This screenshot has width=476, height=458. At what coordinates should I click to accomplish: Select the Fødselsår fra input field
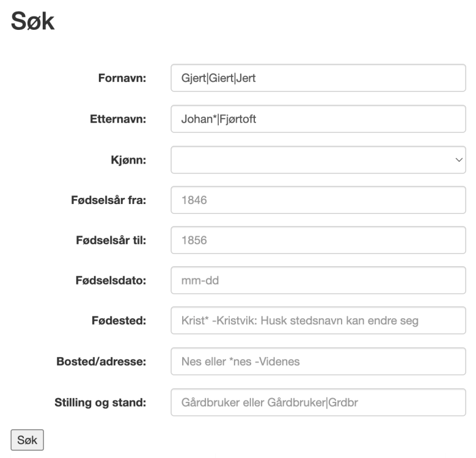tap(318, 200)
